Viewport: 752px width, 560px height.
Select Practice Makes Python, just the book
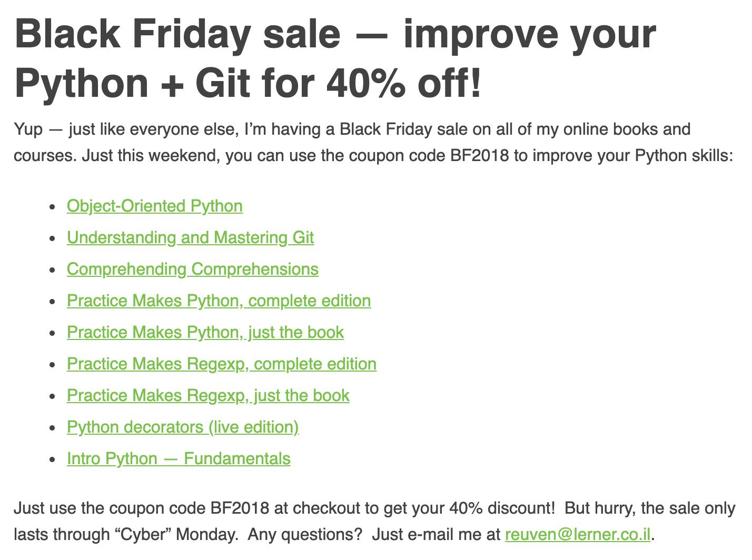click(205, 332)
